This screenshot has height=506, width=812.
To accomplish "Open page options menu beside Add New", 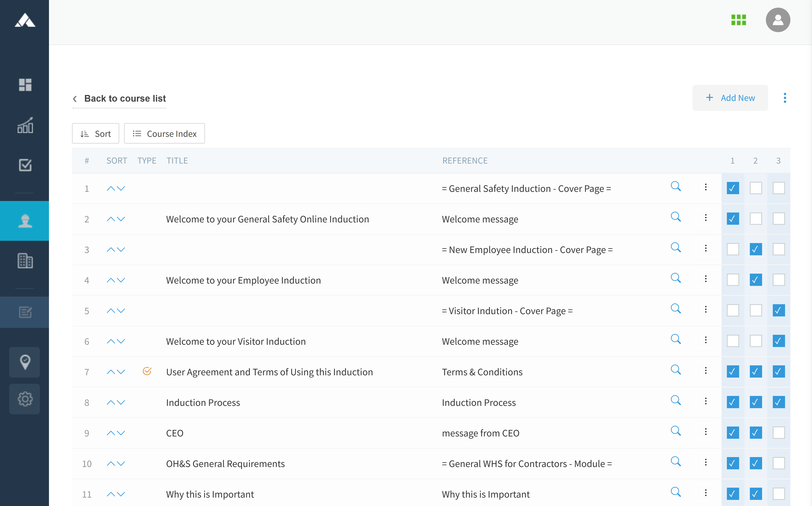I will click(x=785, y=98).
